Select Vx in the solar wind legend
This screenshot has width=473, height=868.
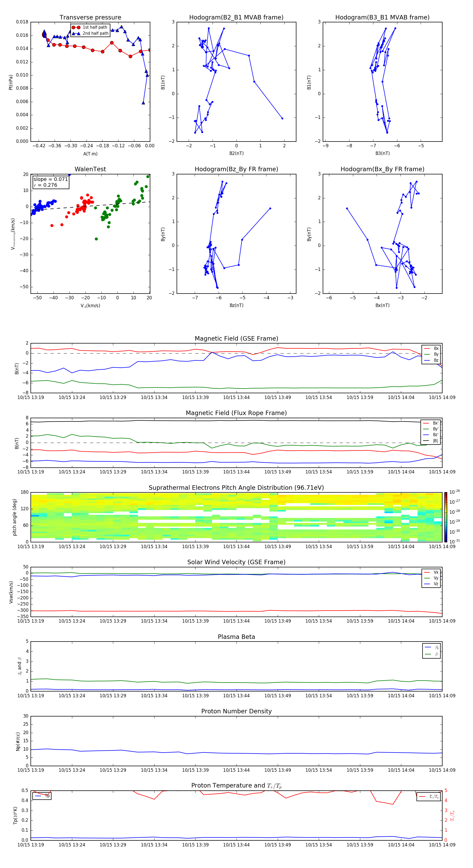click(431, 572)
